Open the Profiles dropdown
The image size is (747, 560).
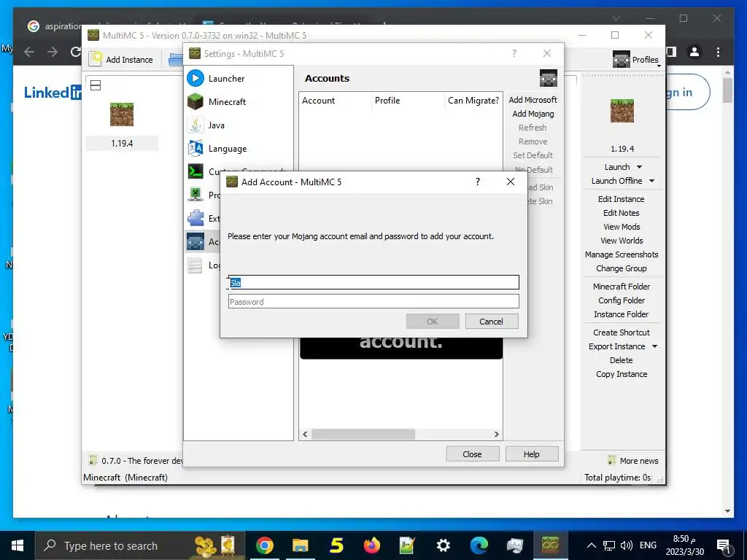click(x=636, y=60)
